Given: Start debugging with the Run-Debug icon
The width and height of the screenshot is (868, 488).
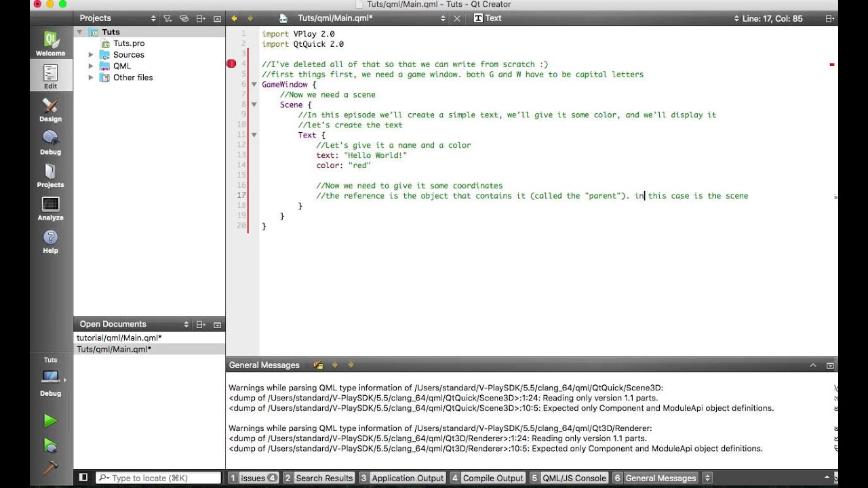Looking at the screenshot, I should tap(50, 445).
